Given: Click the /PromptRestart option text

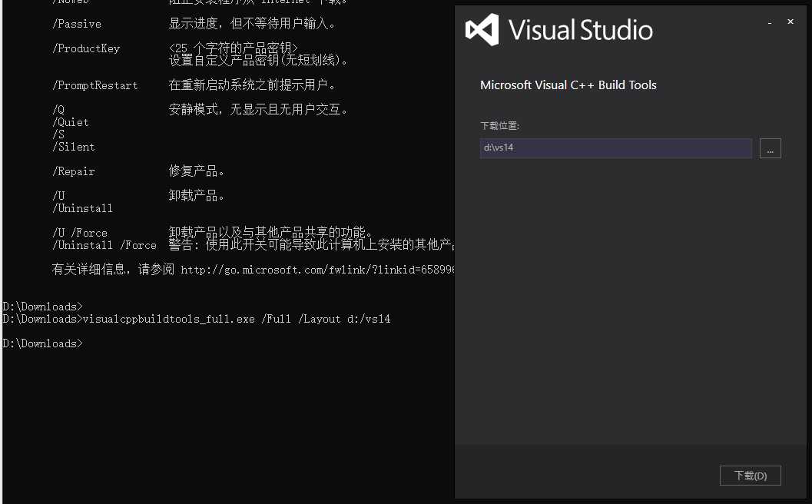Looking at the screenshot, I should [x=94, y=85].
